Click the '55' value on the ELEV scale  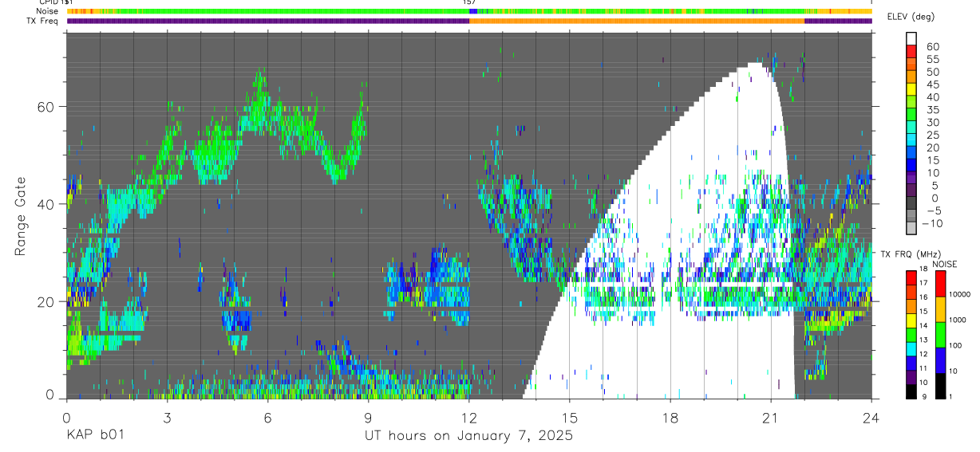pyautogui.click(x=932, y=59)
